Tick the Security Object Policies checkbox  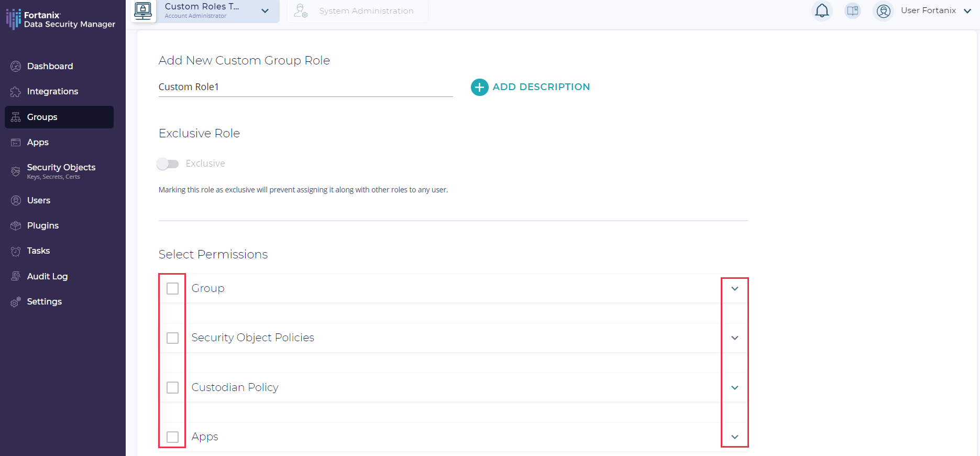172,338
